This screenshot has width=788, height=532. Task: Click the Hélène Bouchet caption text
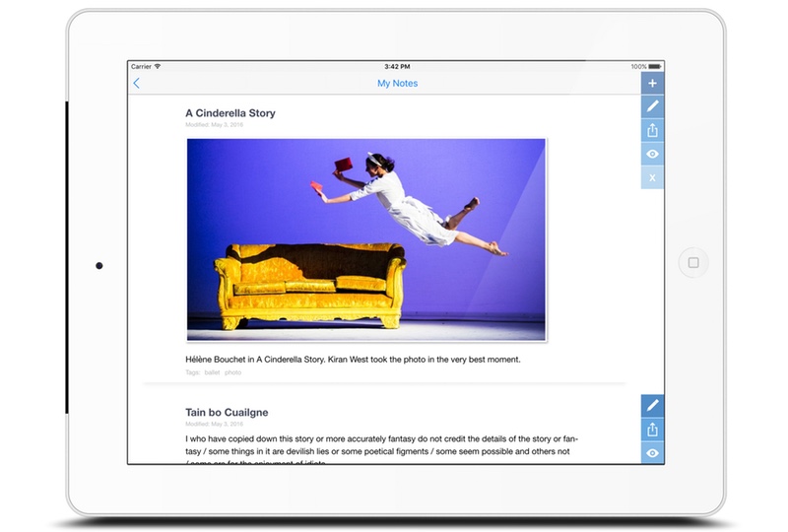click(x=353, y=360)
